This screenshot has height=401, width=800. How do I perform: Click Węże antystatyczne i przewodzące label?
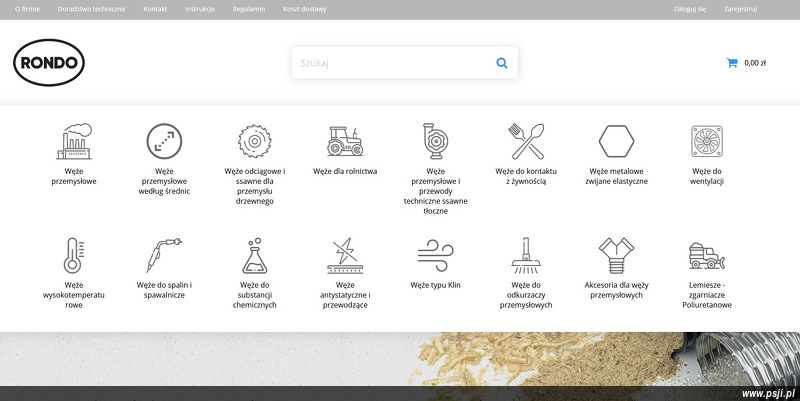click(345, 295)
